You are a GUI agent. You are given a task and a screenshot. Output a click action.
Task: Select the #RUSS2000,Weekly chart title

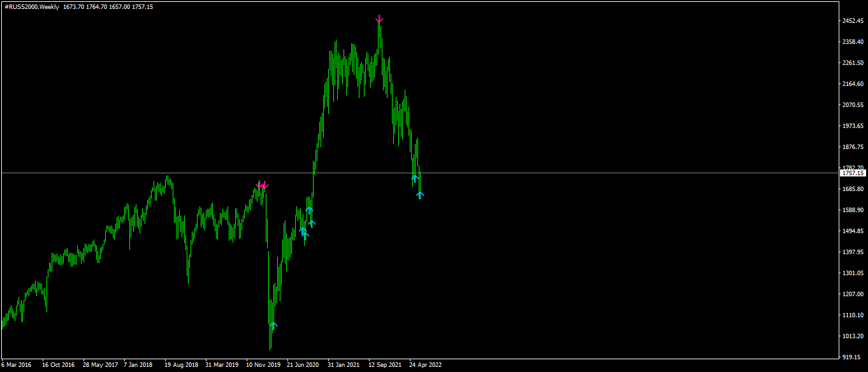pyautogui.click(x=32, y=7)
